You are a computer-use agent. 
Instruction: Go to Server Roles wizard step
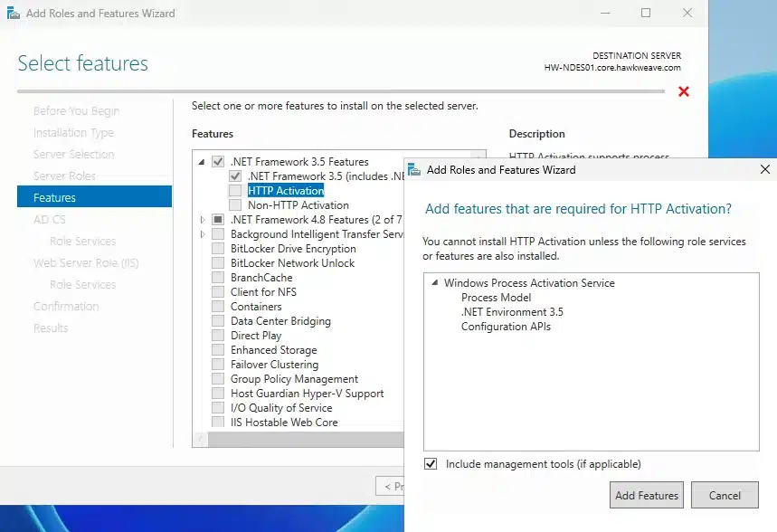pyautogui.click(x=64, y=176)
